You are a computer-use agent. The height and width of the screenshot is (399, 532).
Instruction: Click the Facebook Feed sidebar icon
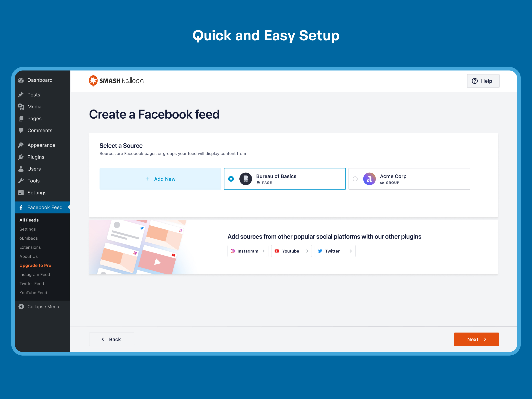[x=21, y=207]
